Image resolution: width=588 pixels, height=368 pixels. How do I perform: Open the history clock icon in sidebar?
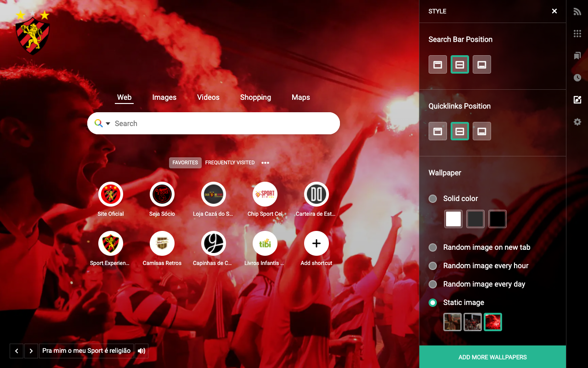tap(577, 78)
